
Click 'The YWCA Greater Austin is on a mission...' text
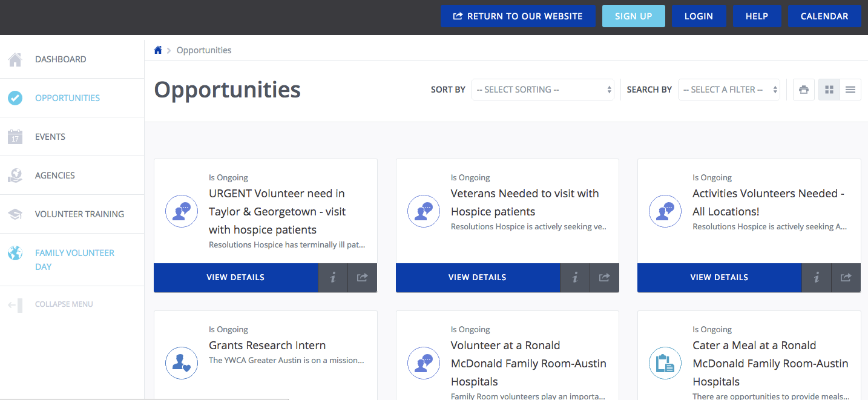(x=286, y=360)
